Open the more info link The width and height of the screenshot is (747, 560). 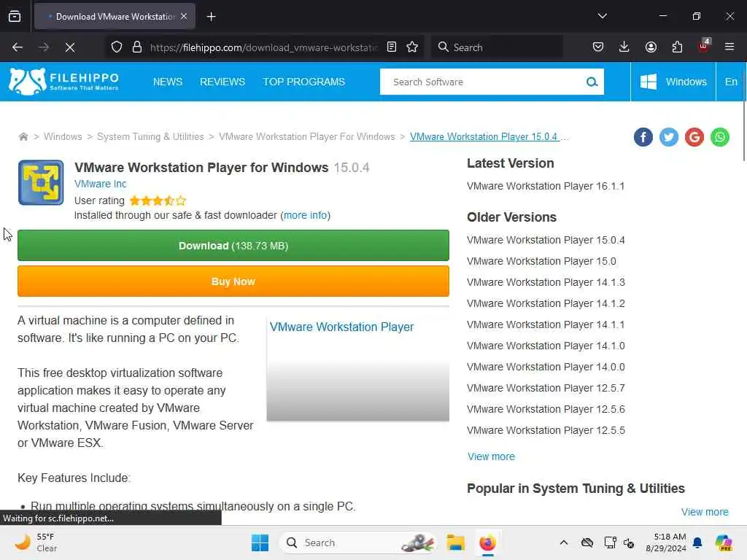pos(306,215)
